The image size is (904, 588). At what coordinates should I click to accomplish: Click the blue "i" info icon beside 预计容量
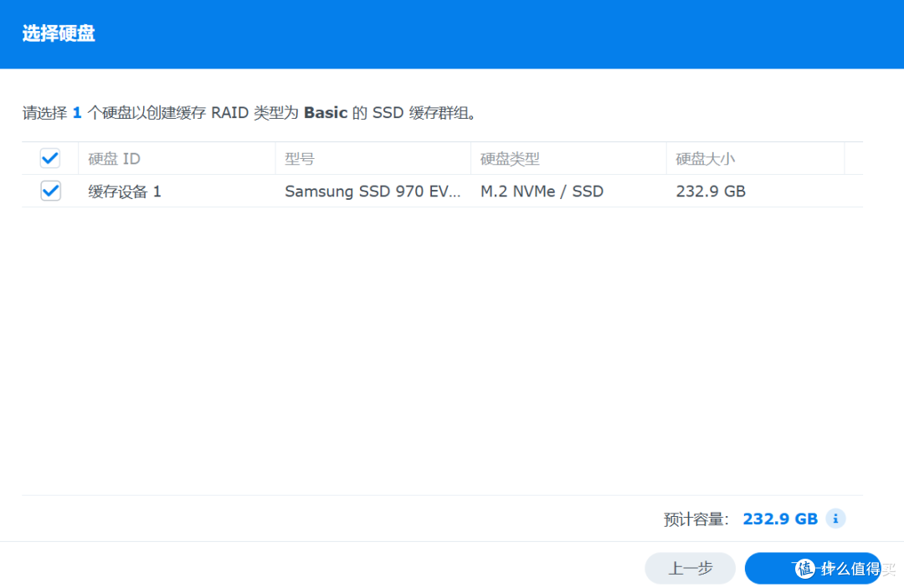click(x=835, y=519)
